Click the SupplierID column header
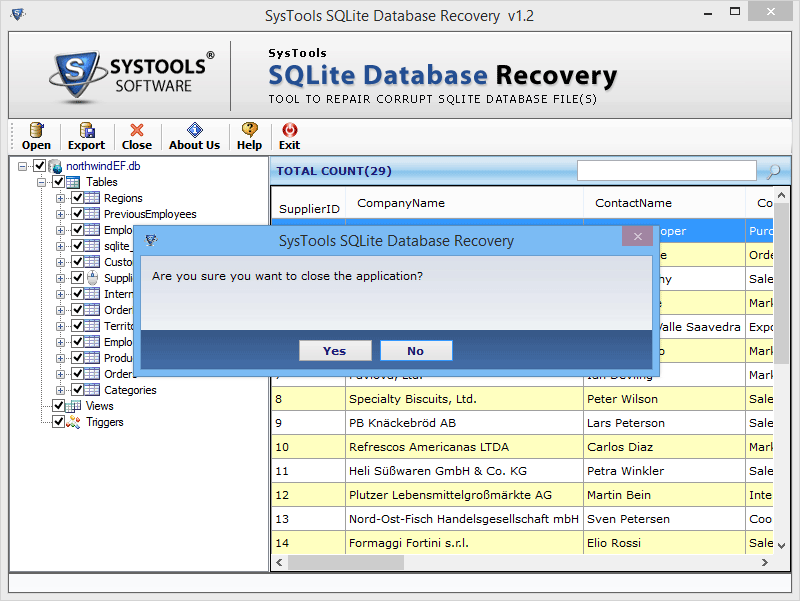 [x=309, y=204]
